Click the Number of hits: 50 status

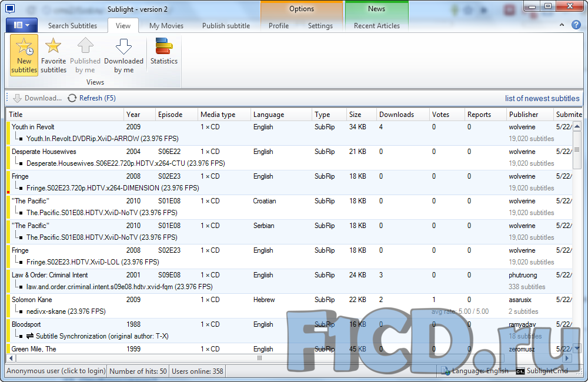coord(138,371)
